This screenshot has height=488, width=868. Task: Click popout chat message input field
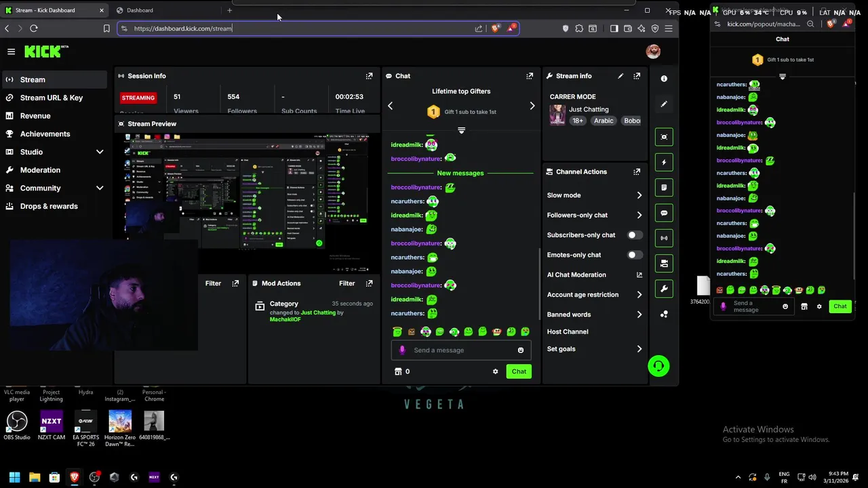753,306
